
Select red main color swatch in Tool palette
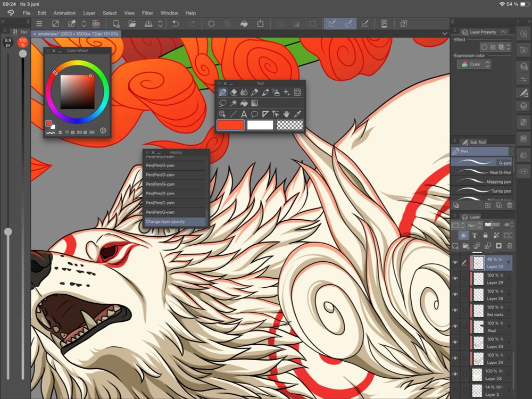[230, 125]
